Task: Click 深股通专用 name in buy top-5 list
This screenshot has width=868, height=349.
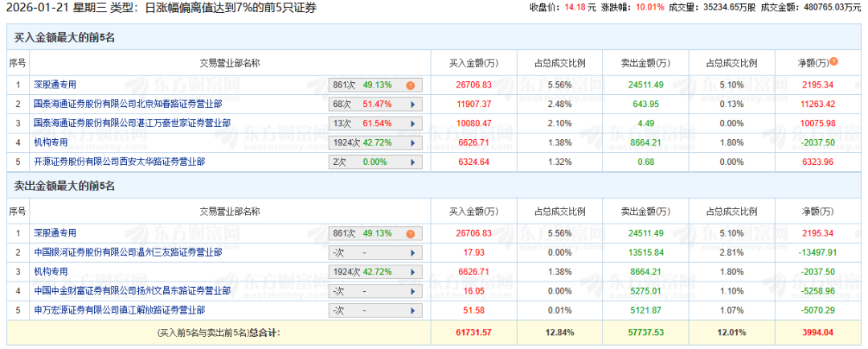Action: 55,84
